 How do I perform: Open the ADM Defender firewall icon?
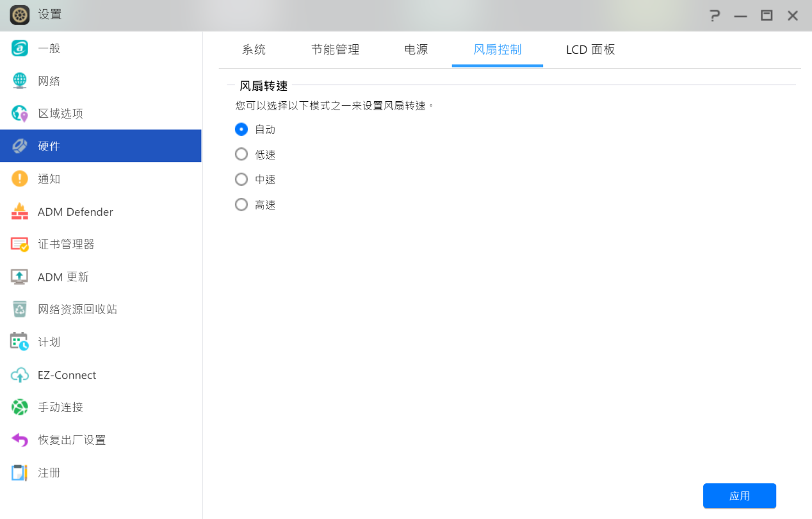20,211
